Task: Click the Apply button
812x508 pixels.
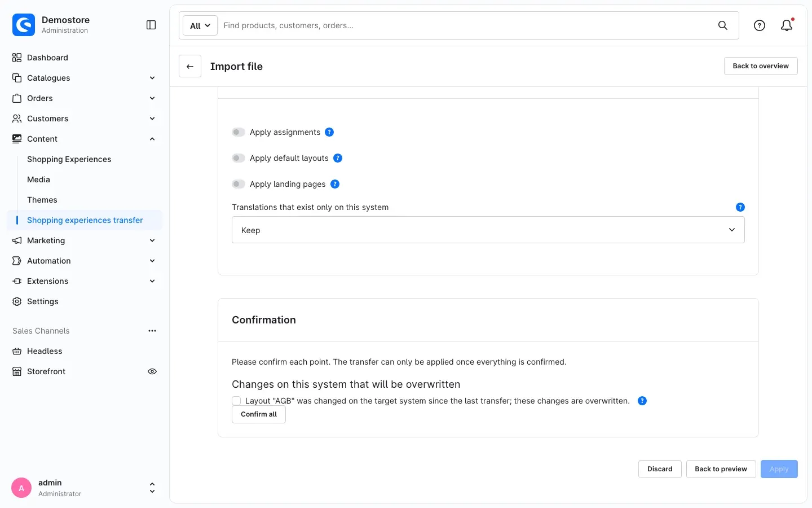Action: 779,469
